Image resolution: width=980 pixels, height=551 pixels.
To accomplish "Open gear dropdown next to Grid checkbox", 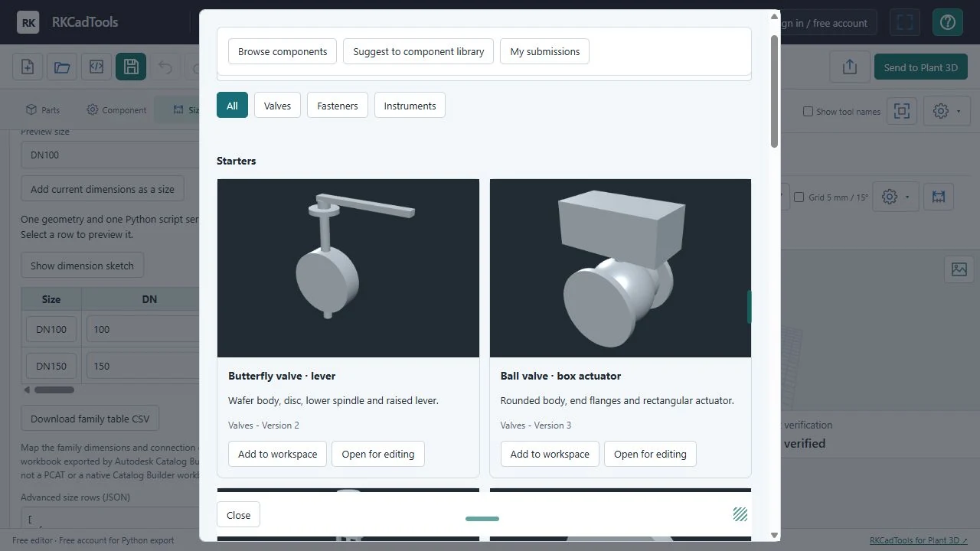I will coord(895,197).
